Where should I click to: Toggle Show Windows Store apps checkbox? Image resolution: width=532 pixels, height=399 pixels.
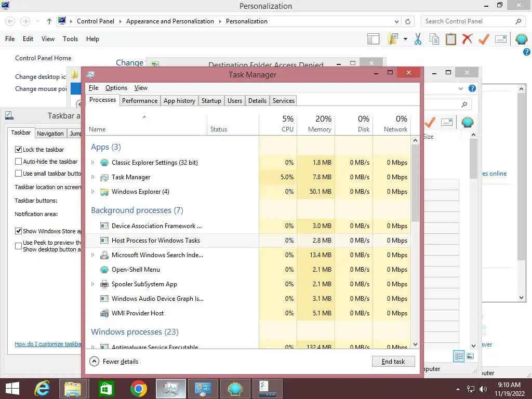coord(18,231)
